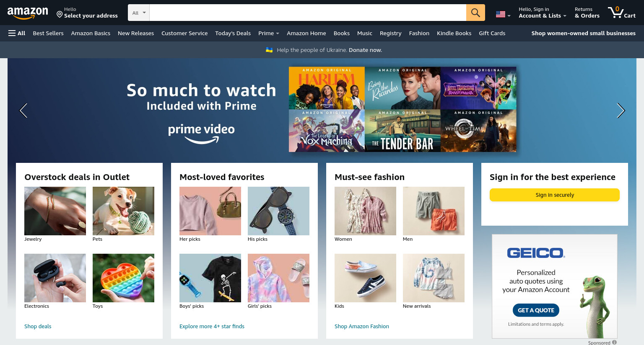Open Kindle Books in navigation
Image resolution: width=644 pixels, height=345 pixels.
tap(454, 33)
